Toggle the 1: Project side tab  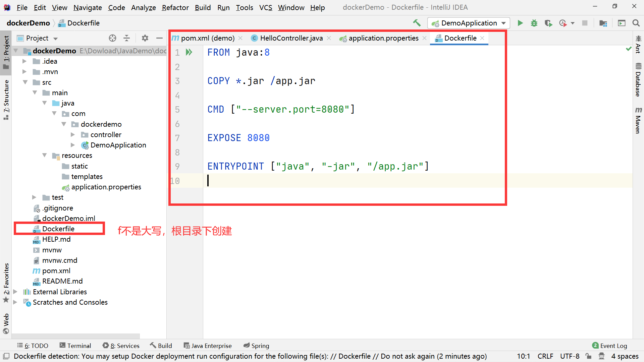tap(6, 52)
